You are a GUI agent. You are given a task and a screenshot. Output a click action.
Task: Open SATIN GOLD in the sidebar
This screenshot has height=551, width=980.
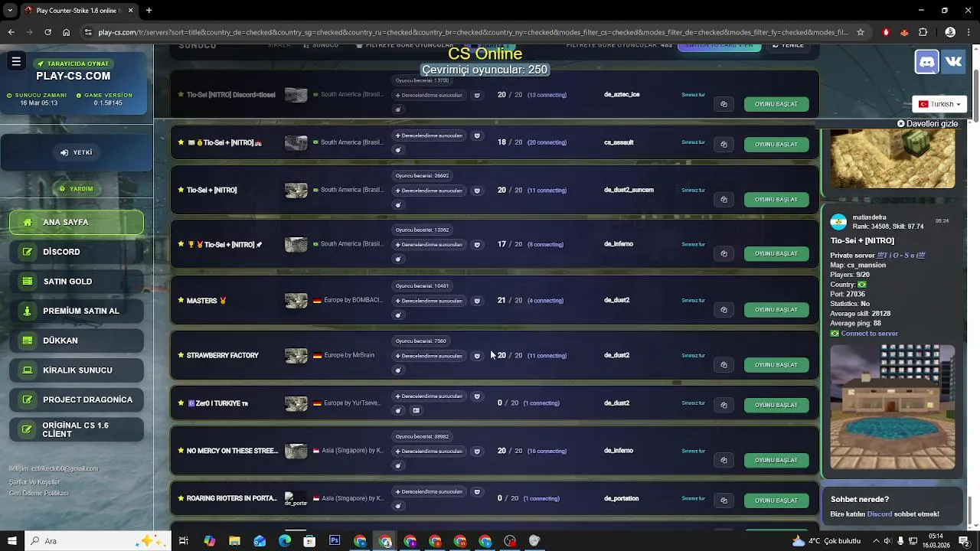click(x=77, y=282)
